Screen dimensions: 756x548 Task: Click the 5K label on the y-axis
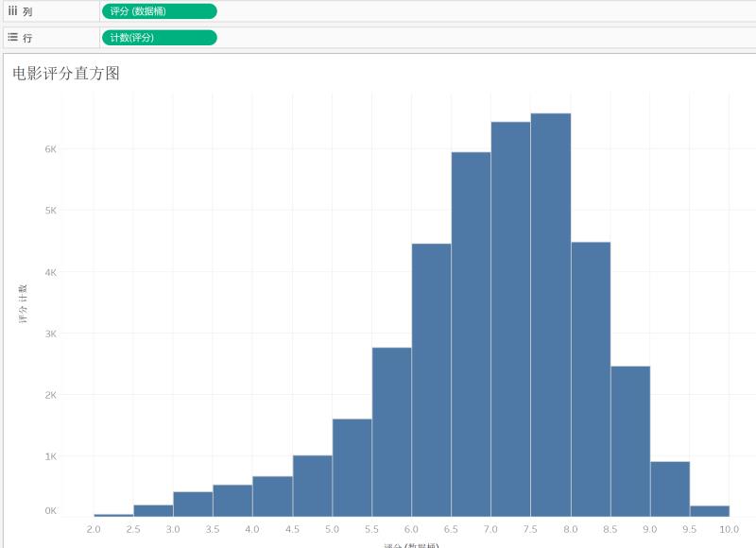point(51,210)
